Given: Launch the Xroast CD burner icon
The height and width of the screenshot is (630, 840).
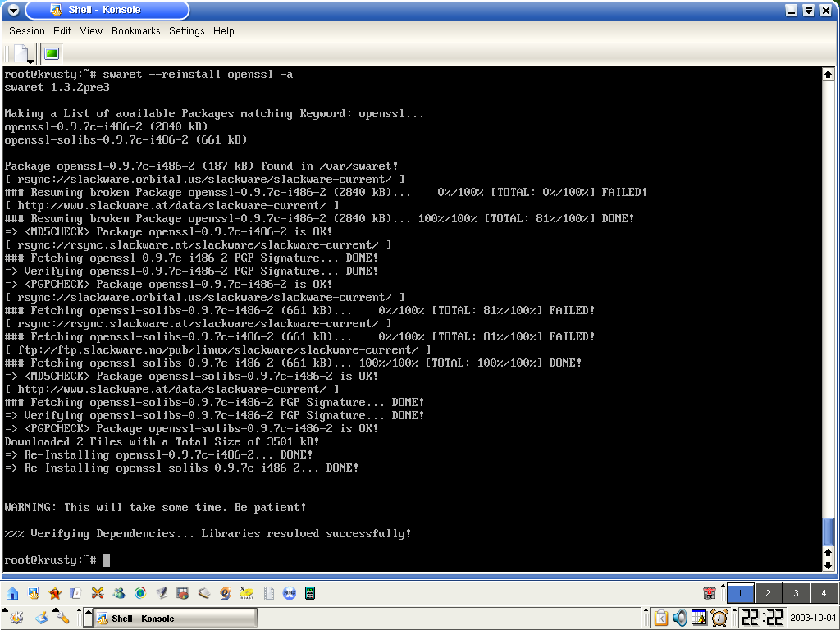Looking at the screenshot, I should [x=247, y=593].
